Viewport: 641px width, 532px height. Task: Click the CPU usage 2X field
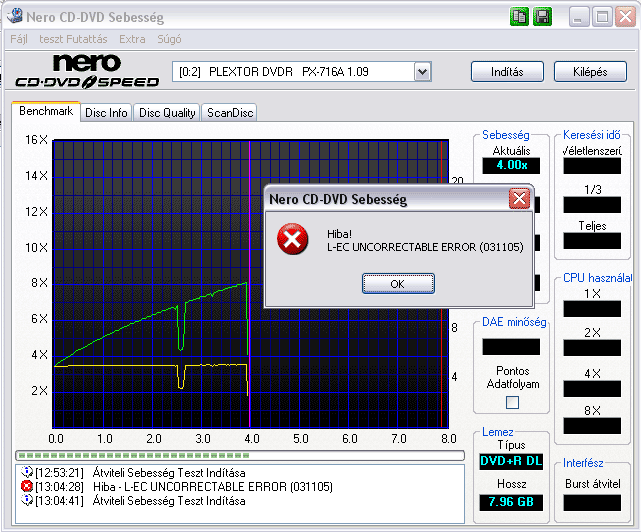pos(592,348)
